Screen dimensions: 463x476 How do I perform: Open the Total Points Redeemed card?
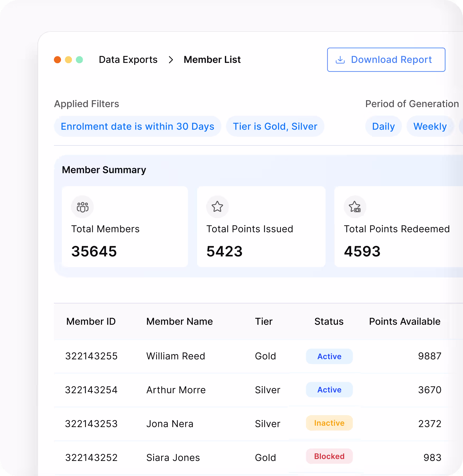click(x=399, y=227)
